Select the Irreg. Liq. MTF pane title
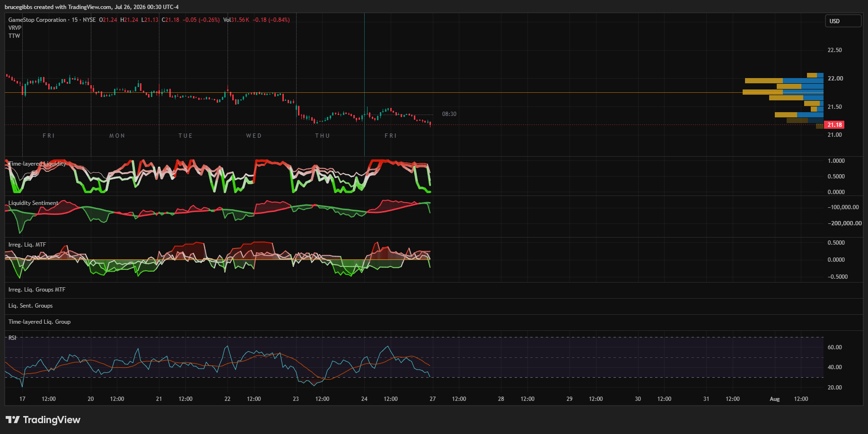The height and width of the screenshot is (434, 868). 27,245
